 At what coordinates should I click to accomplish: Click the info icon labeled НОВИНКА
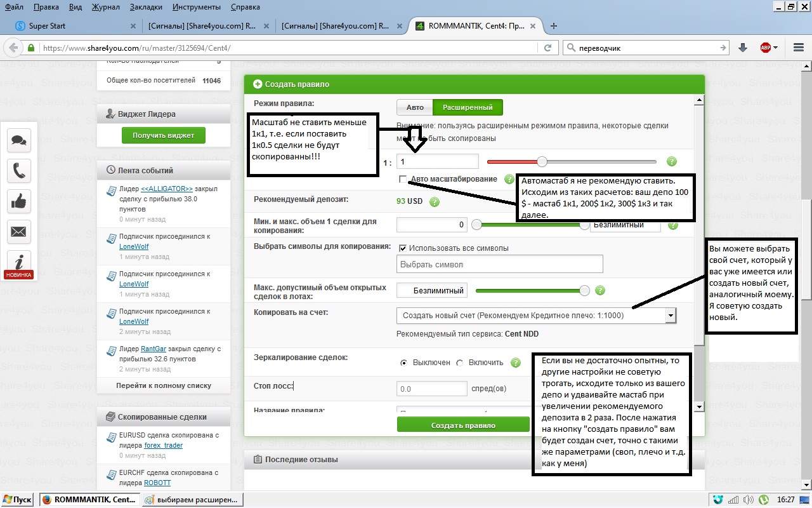19,264
